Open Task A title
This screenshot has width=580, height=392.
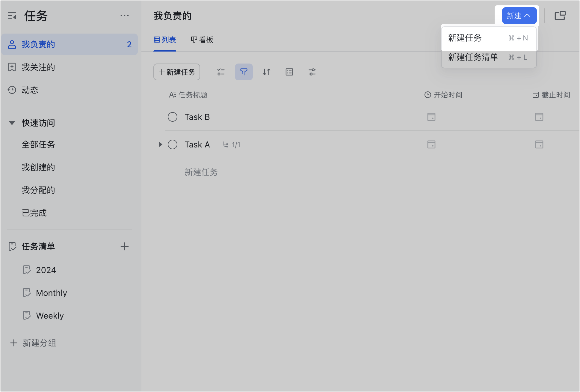(x=197, y=144)
